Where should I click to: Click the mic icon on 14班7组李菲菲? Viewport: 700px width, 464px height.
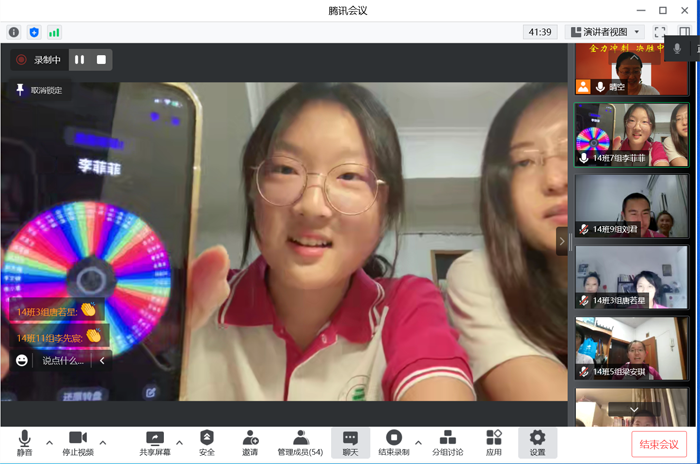click(x=583, y=158)
